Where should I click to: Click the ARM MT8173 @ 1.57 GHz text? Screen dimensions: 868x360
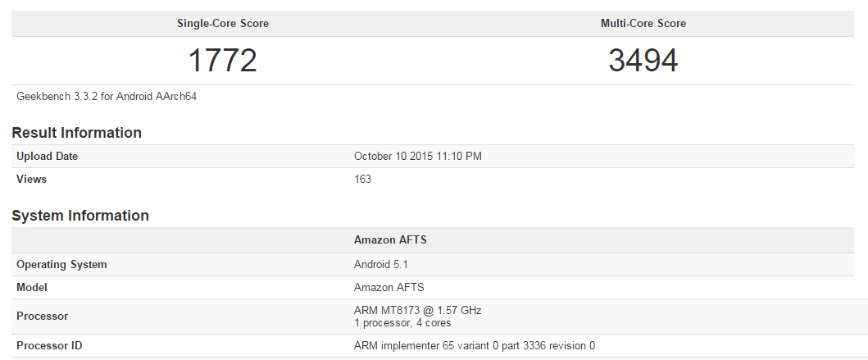coord(417,310)
